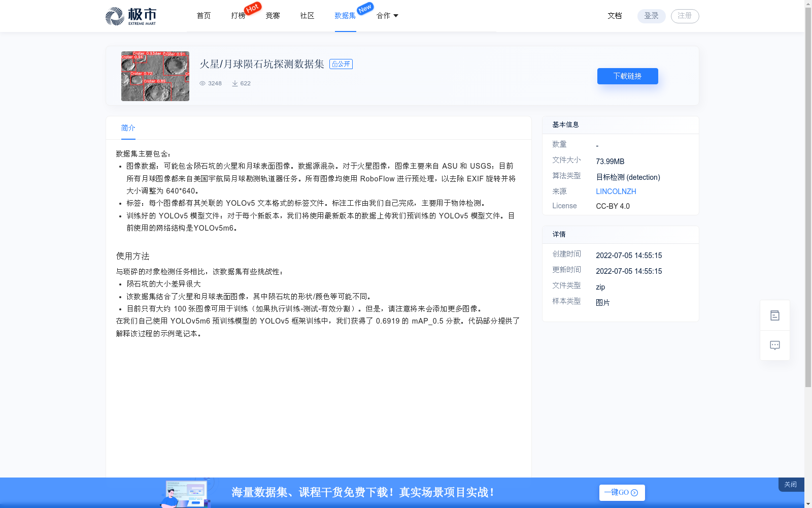
Task: Click the scrollbar down arrow
Action: 808,504
